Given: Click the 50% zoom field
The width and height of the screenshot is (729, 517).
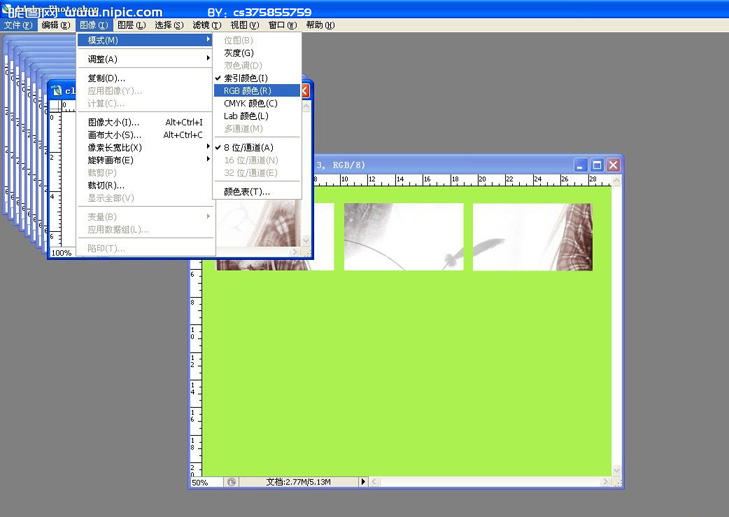Looking at the screenshot, I should click(x=206, y=482).
